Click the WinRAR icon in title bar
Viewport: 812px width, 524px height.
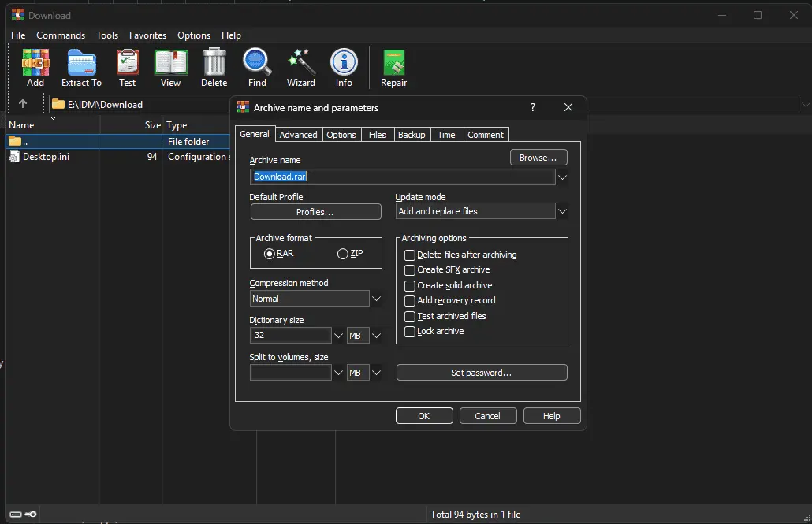pyautogui.click(x=18, y=14)
